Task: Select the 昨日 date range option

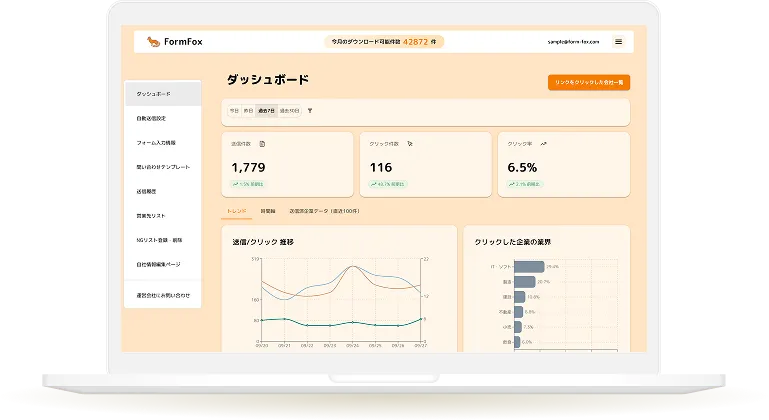Action: pyautogui.click(x=248, y=111)
